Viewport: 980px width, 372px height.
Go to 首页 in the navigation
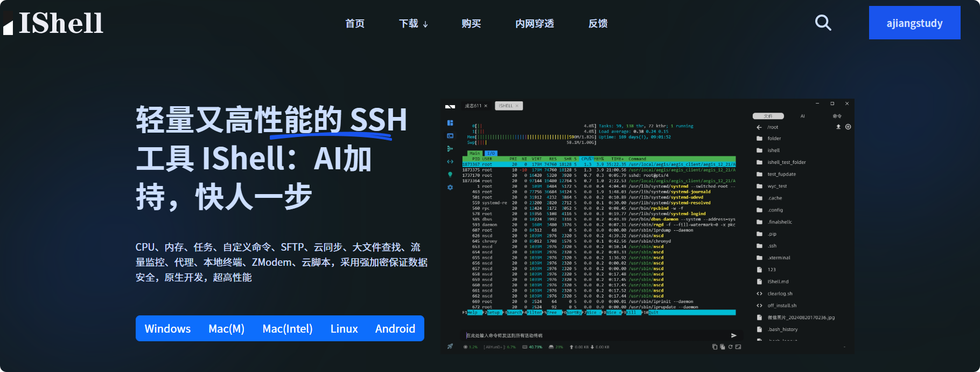click(x=355, y=24)
